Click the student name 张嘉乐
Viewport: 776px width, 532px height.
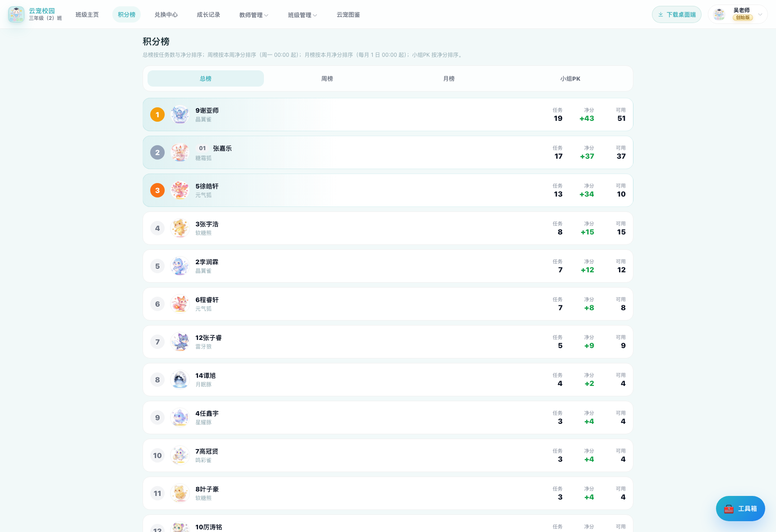pyautogui.click(x=222, y=148)
